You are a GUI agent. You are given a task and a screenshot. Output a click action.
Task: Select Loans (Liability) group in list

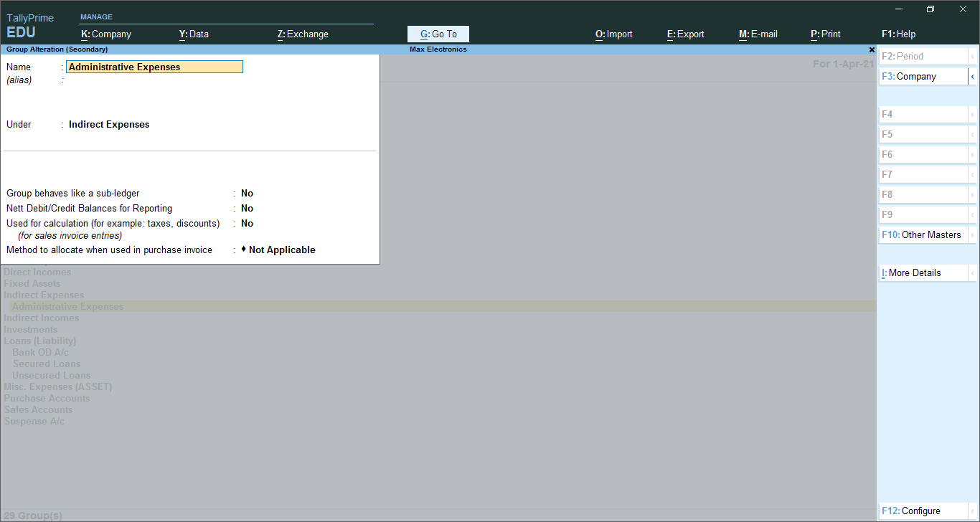coord(40,341)
